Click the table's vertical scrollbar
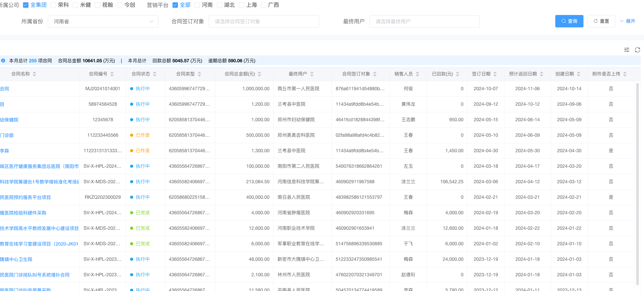This screenshot has width=644, height=291. point(638,181)
